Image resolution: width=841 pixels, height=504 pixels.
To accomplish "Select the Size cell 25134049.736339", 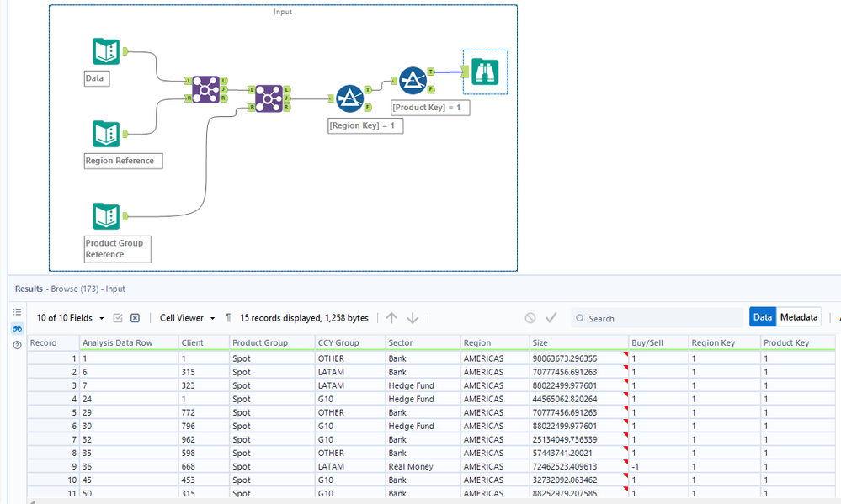I will pos(578,439).
